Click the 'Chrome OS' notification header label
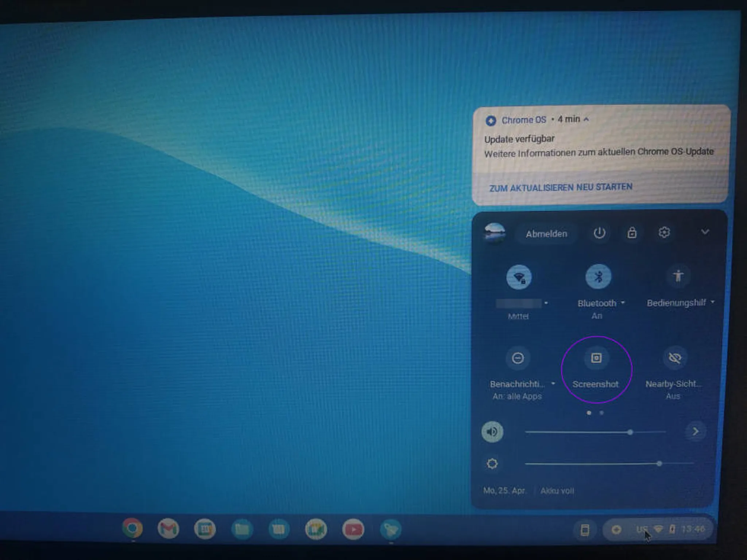The width and height of the screenshot is (747, 560). tap(524, 120)
